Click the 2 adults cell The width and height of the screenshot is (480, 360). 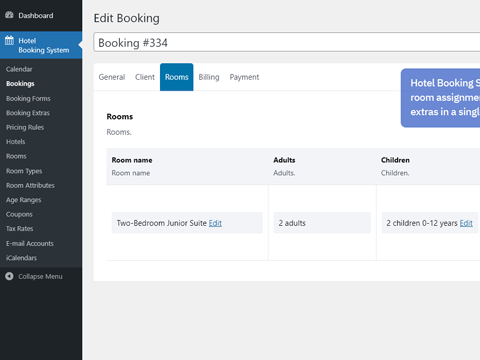pyautogui.click(x=322, y=223)
